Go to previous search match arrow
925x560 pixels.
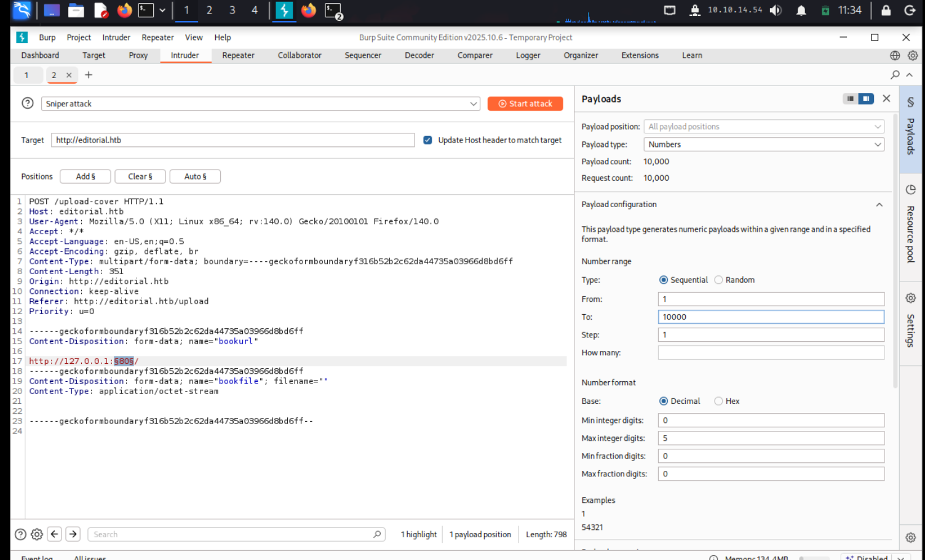coord(55,534)
